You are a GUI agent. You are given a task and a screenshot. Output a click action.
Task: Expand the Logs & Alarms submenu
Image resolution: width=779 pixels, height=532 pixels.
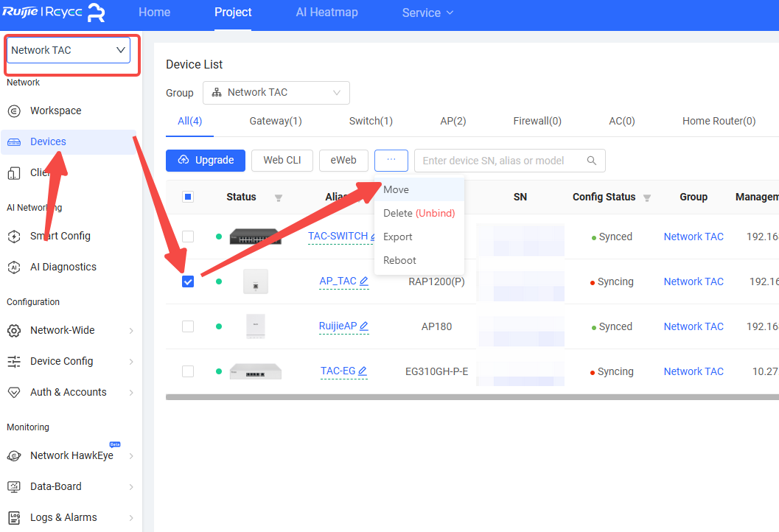click(x=131, y=517)
